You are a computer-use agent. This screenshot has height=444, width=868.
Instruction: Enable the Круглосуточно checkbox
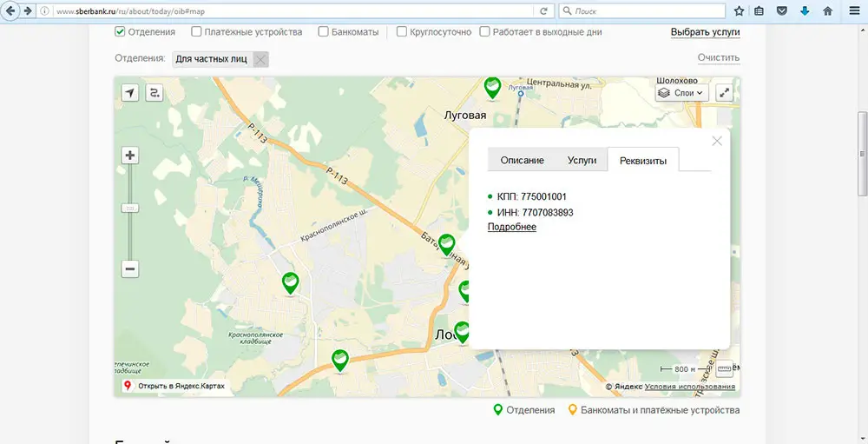tap(402, 31)
